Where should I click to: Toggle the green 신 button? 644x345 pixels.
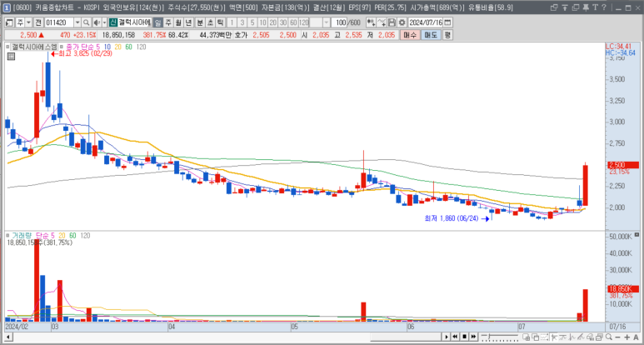113,22
